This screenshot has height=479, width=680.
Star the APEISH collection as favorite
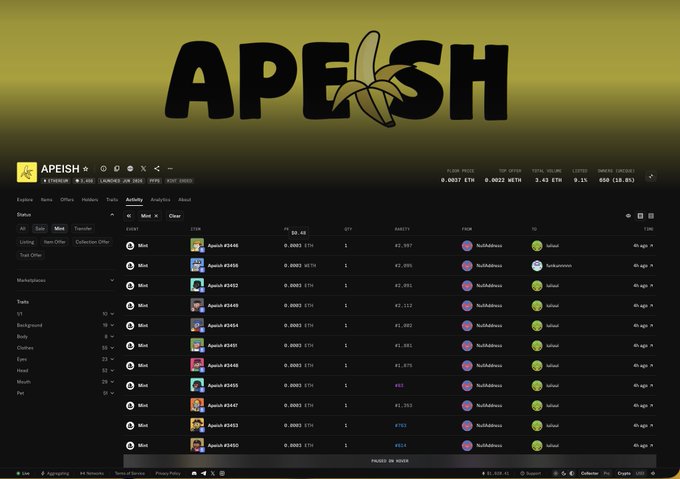[x=86, y=169]
